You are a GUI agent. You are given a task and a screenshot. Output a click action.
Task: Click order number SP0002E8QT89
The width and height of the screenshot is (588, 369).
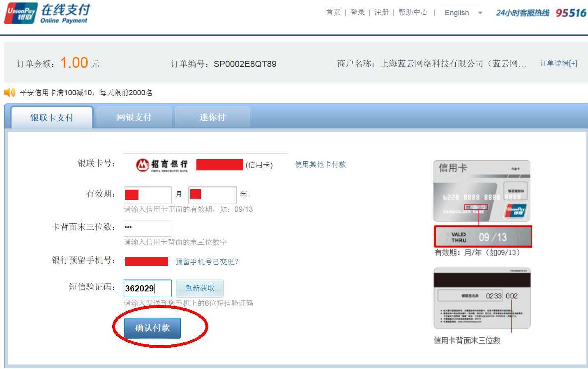point(245,64)
